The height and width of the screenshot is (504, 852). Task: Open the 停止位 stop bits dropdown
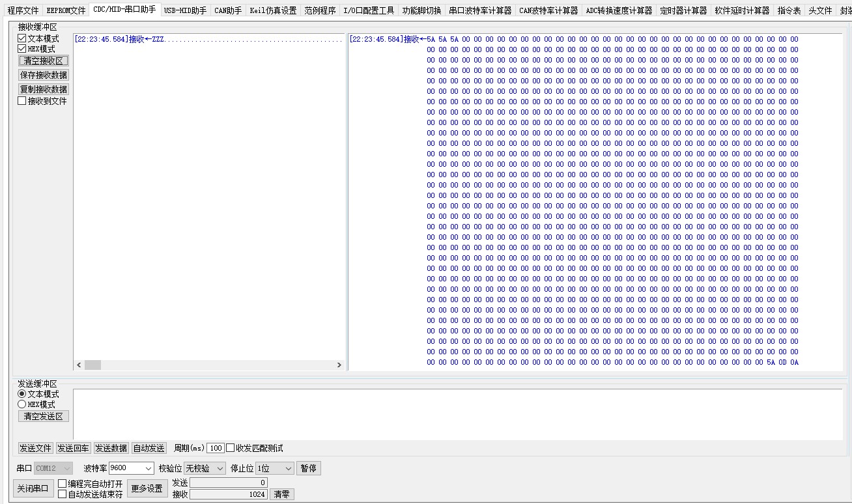click(x=275, y=468)
